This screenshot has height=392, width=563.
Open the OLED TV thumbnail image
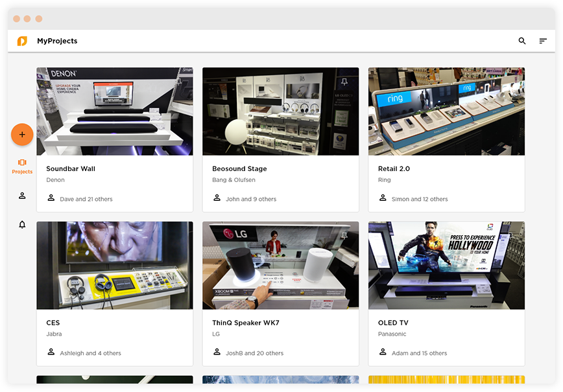pos(446,266)
